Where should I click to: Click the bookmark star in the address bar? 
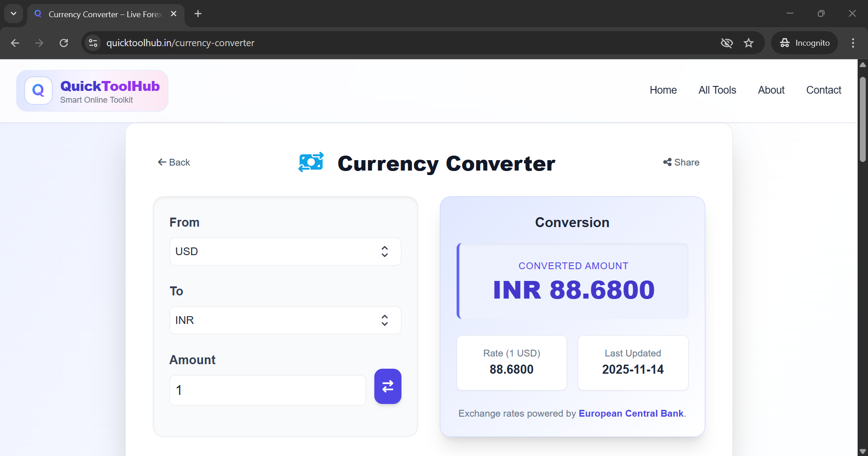pos(749,43)
